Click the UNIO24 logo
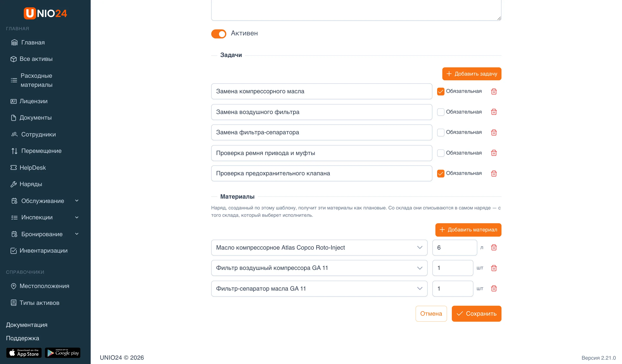Image resolution: width=622 pixels, height=364 pixels. tap(45, 13)
